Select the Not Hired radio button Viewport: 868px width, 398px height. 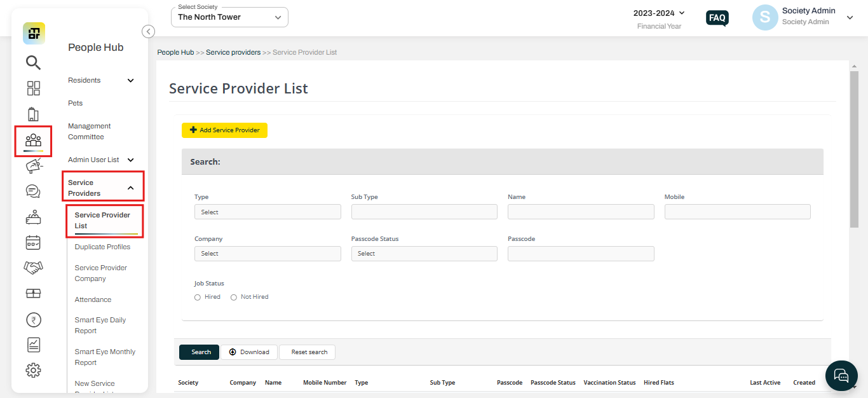coord(234,297)
